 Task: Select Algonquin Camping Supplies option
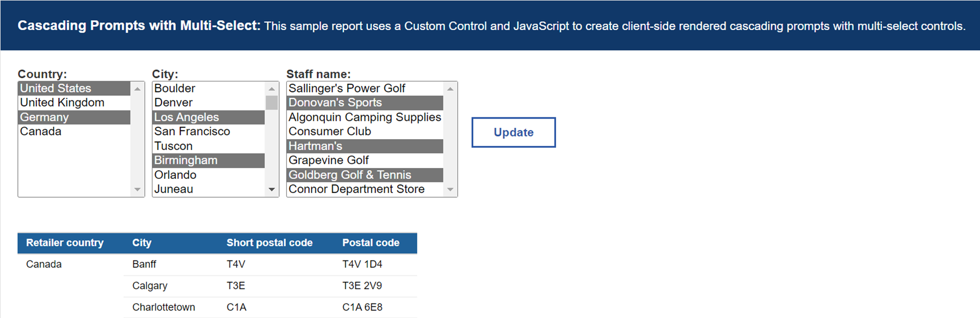click(x=365, y=117)
